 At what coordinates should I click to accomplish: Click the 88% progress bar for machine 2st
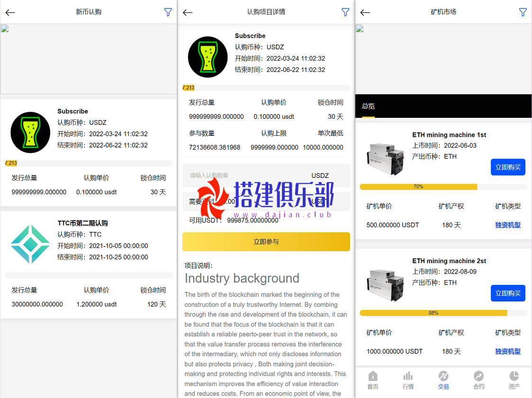(x=443, y=313)
